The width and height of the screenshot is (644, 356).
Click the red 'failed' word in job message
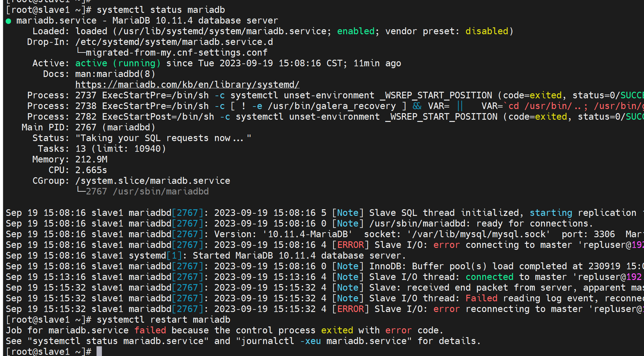[150, 330]
